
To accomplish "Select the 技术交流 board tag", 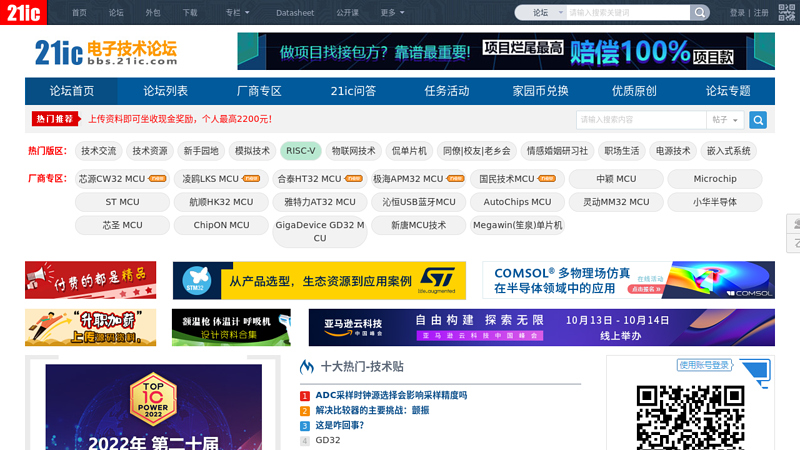I will point(98,151).
